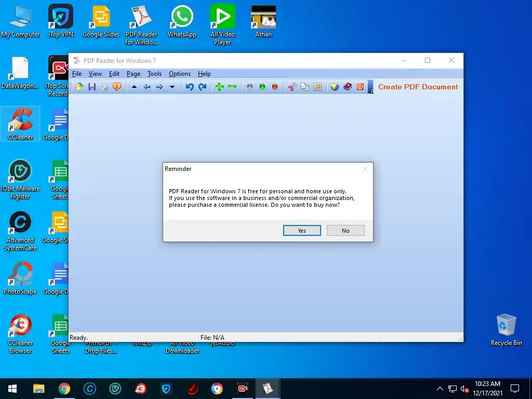Viewport: 532px width, 399px height.
Task: Select the Advanced SystemCare desktop icon
Action: pos(20,231)
